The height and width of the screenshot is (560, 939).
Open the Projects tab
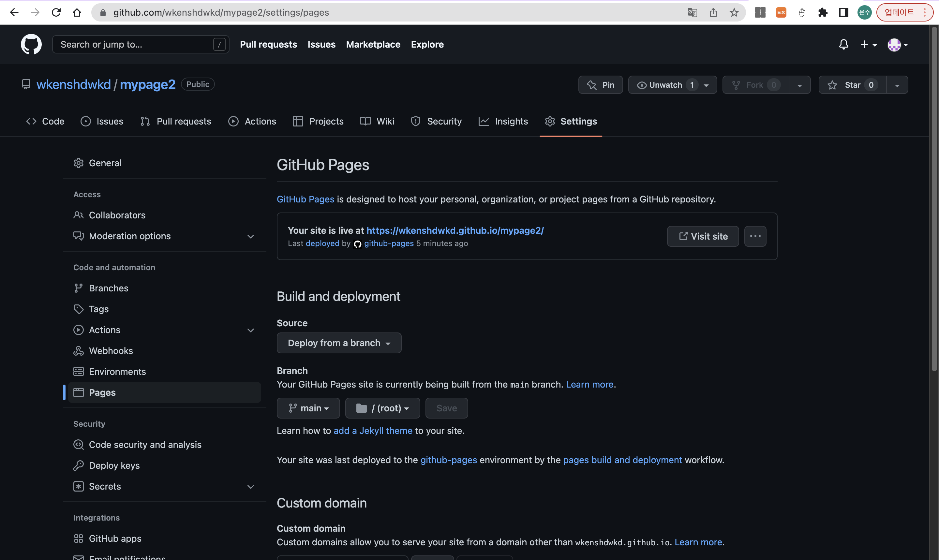pyautogui.click(x=318, y=121)
